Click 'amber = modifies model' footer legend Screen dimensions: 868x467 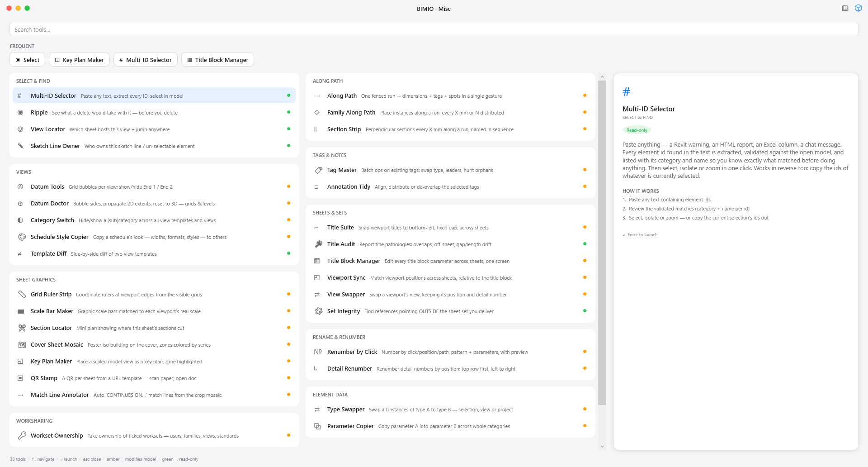[x=131, y=459]
